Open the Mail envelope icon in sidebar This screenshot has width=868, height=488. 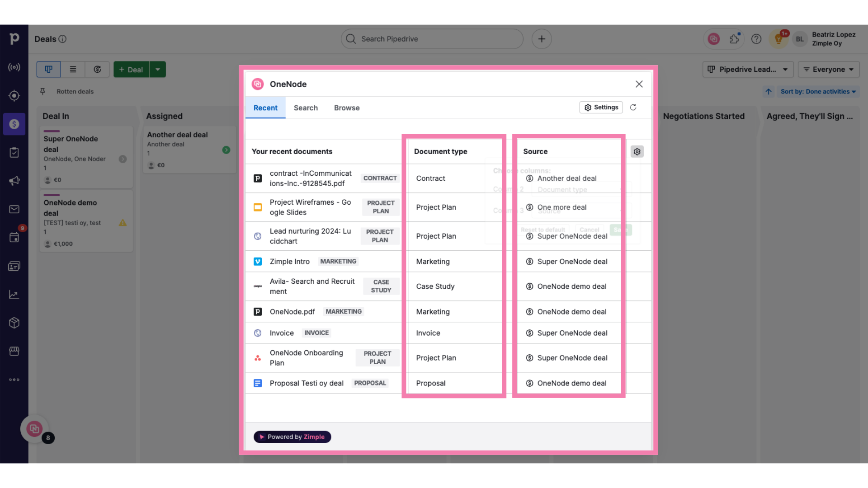(14, 209)
